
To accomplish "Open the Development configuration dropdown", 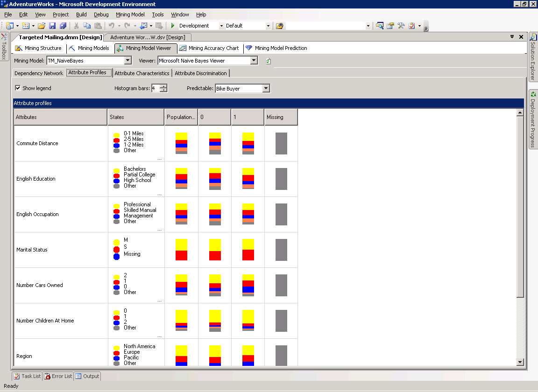I will pos(221,26).
